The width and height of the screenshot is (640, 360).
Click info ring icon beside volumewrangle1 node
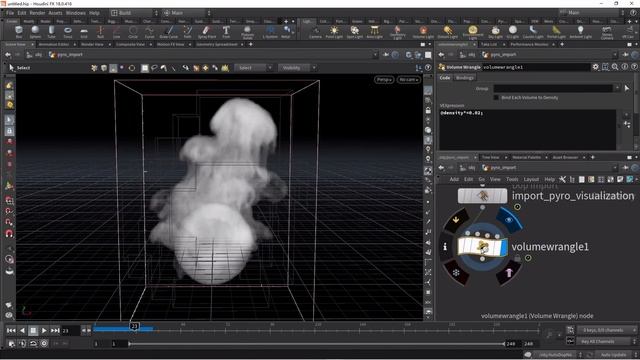click(x=445, y=247)
